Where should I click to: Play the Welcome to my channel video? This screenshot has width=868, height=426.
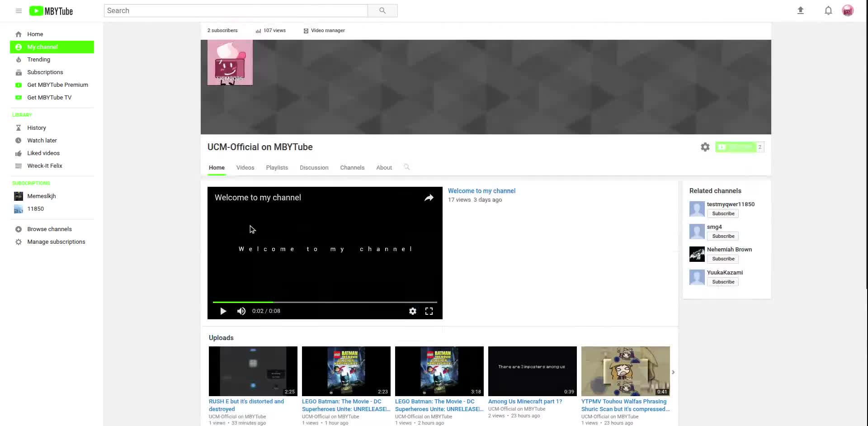coord(223,311)
